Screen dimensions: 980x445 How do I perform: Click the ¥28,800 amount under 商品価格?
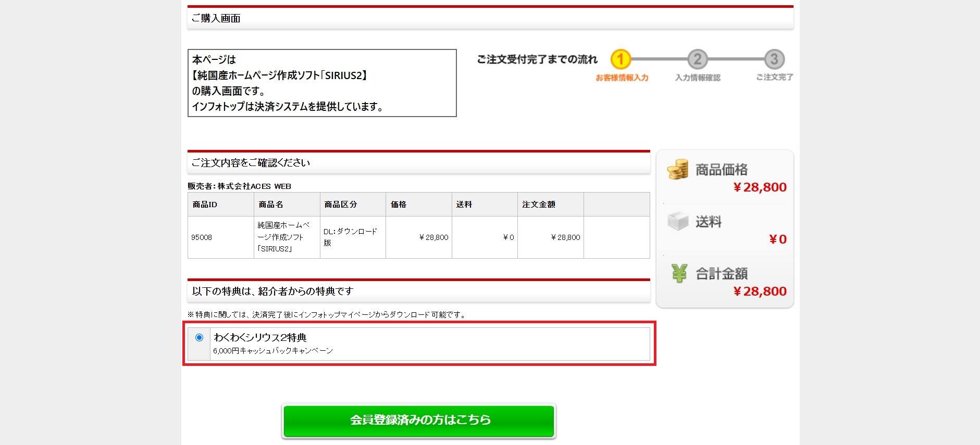pos(760,187)
